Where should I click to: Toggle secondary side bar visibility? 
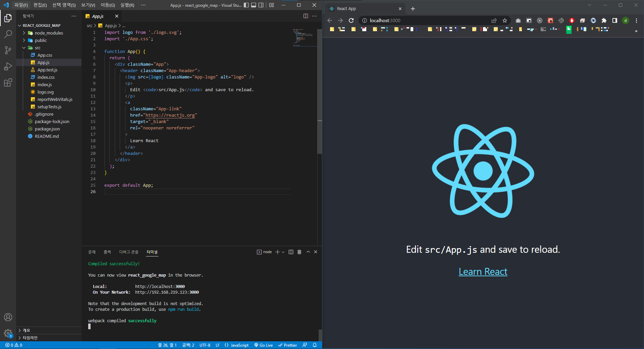[261, 5]
